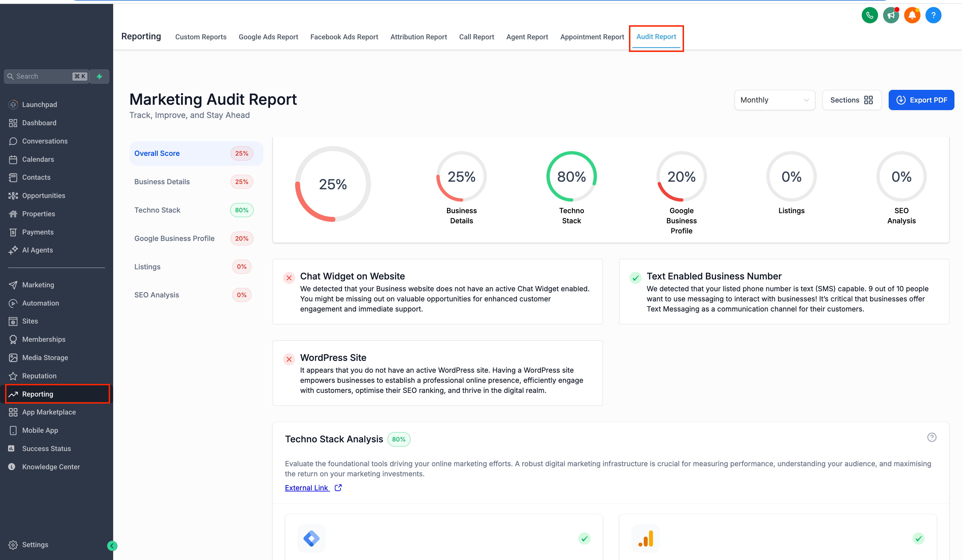The width and height of the screenshot is (962, 560).
Task: Open the megaphone announcements icon
Action: pos(891,15)
